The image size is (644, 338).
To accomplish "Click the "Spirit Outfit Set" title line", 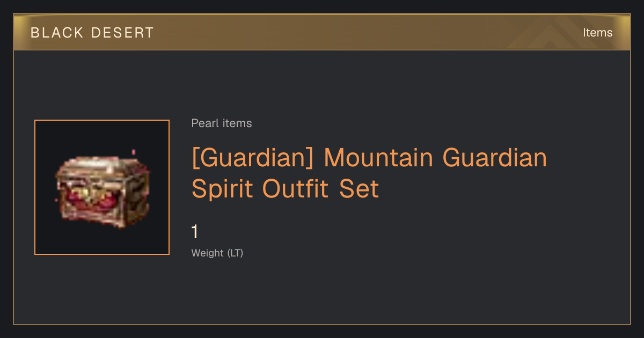I will click(286, 189).
